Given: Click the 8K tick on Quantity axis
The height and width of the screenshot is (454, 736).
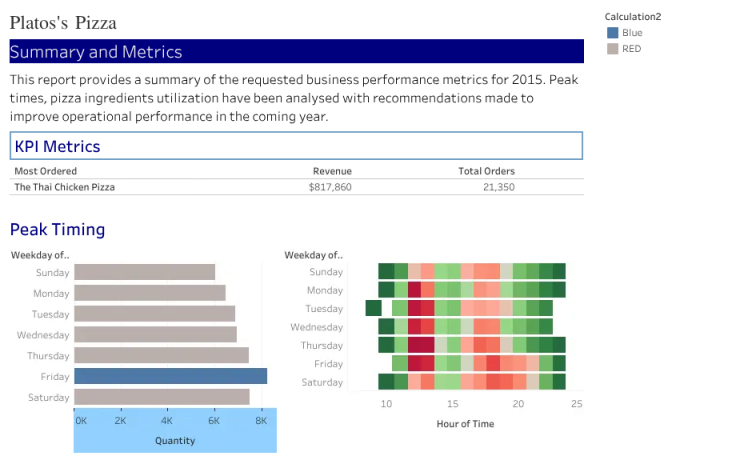Looking at the screenshot, I should (x=261, y=420).
